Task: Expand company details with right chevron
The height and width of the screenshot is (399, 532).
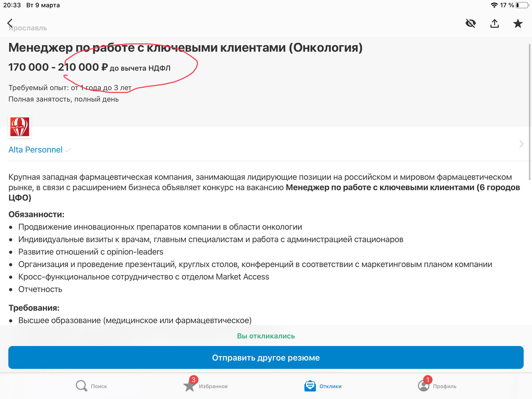Action: coord(521,144)
